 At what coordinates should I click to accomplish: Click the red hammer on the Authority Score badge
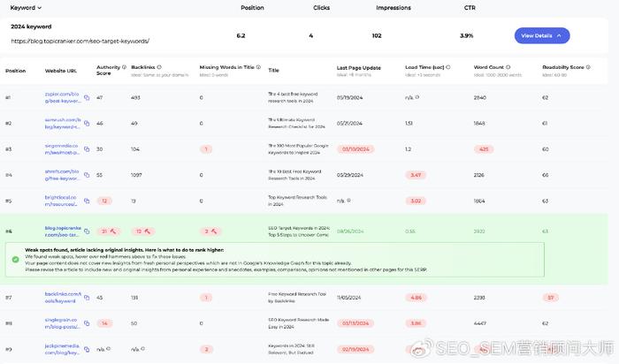112,231
